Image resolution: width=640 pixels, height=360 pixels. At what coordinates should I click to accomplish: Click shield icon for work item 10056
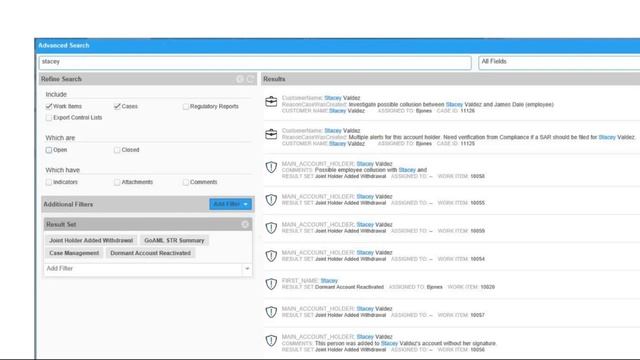coord(271,340)
